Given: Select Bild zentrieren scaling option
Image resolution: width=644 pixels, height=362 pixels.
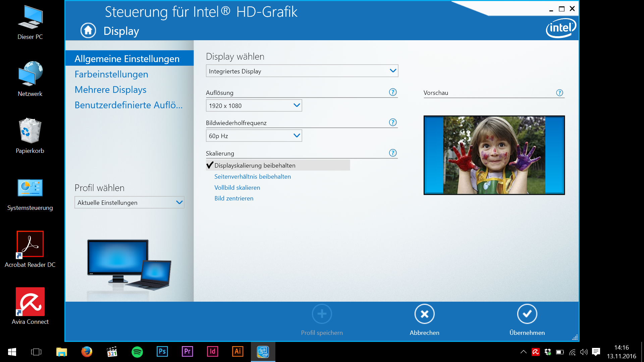Looking at the screenshot, I should pos(234,198).
